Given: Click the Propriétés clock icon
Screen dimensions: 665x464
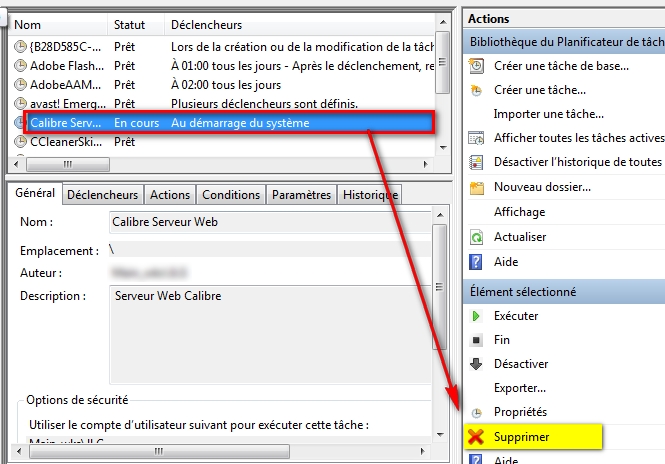Looking at the screenshot, I should (x=476, y=413).
